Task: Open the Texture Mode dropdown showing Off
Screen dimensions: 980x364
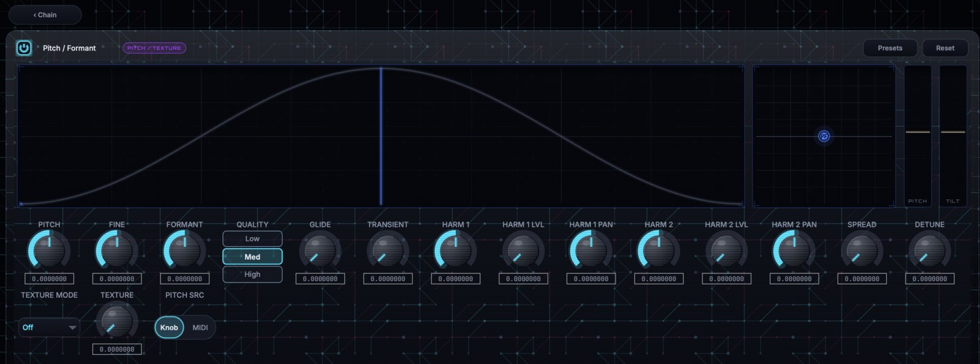Action: pos(49,327)
